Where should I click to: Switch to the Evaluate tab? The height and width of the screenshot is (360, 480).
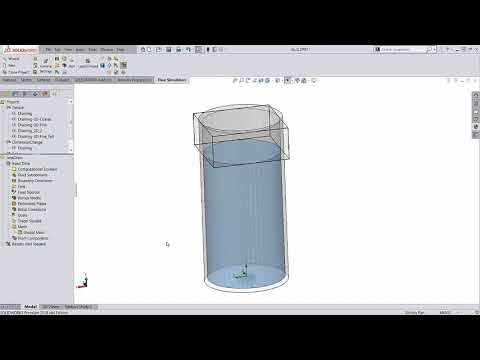click(62, 80)
